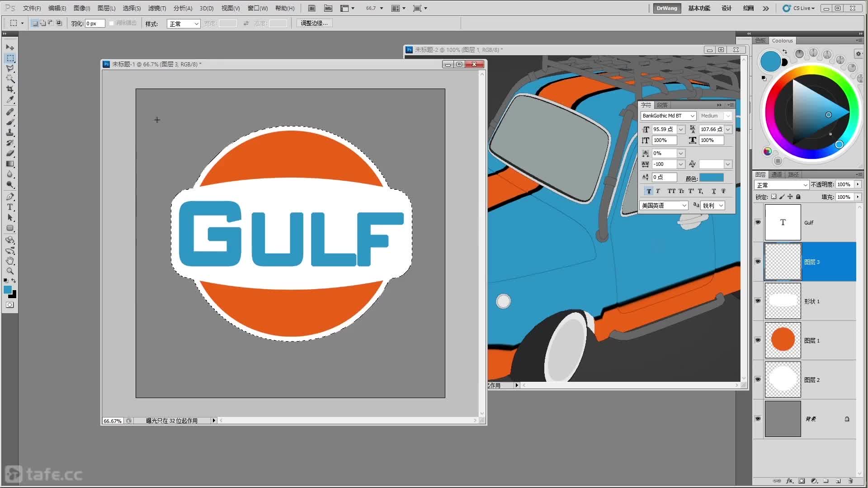
Task: Hide 图层 2 layer visibility
Action: coord(758,379)
